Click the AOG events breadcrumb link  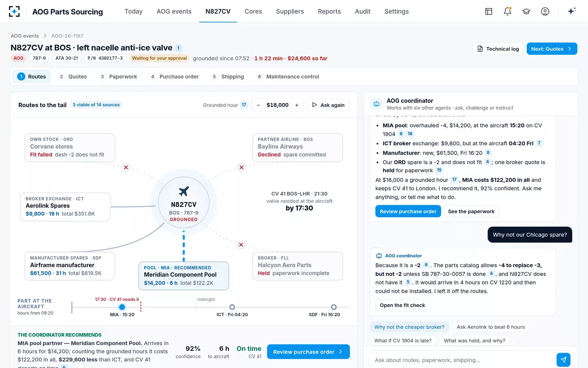(x=25, y=36)
